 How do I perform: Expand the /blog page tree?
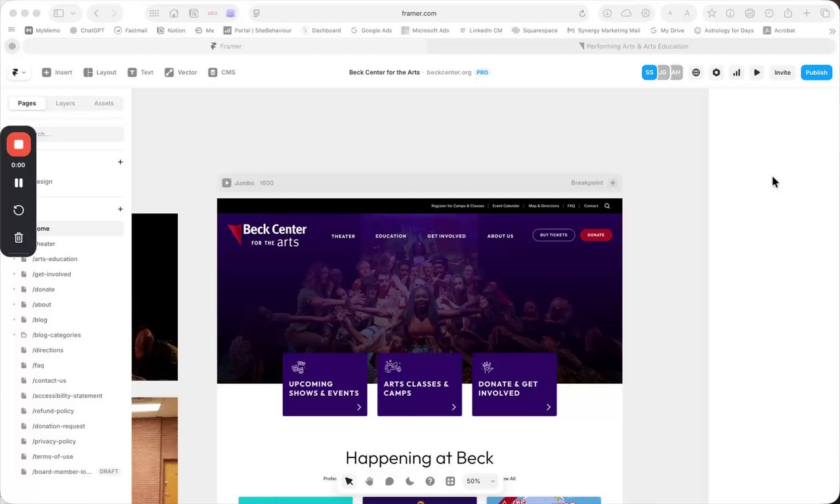pyautogui.click(x=14, y=320)
